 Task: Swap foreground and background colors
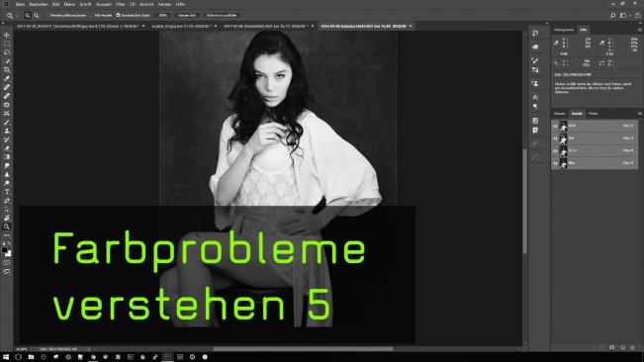(10, 243)
